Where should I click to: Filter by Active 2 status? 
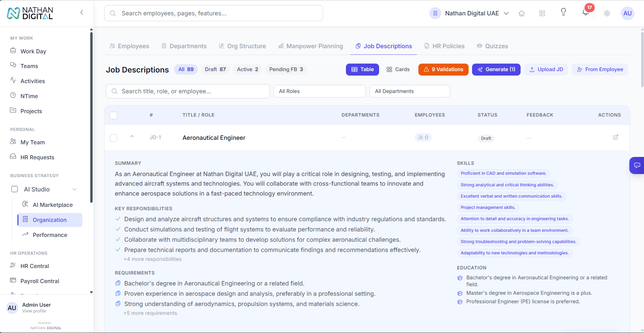[x=247, y=69]
